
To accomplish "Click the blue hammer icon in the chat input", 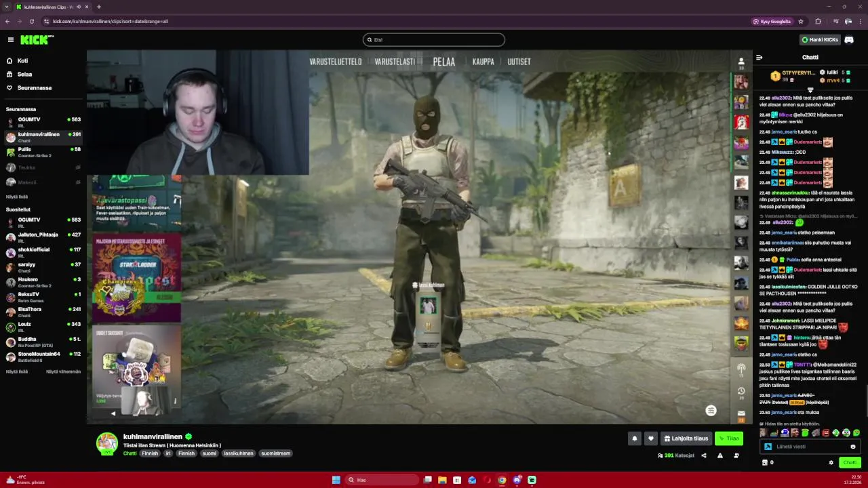I will (768, 447).
